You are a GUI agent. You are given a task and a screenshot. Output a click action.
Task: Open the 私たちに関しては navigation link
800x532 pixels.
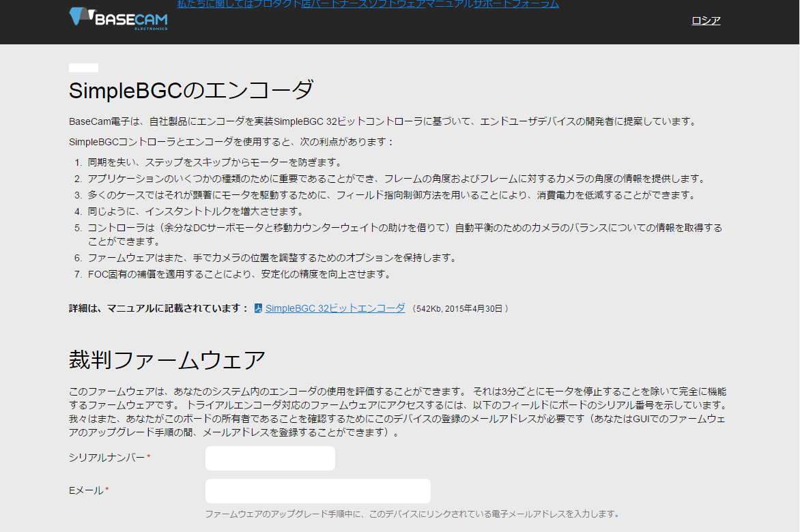(215, 4)
